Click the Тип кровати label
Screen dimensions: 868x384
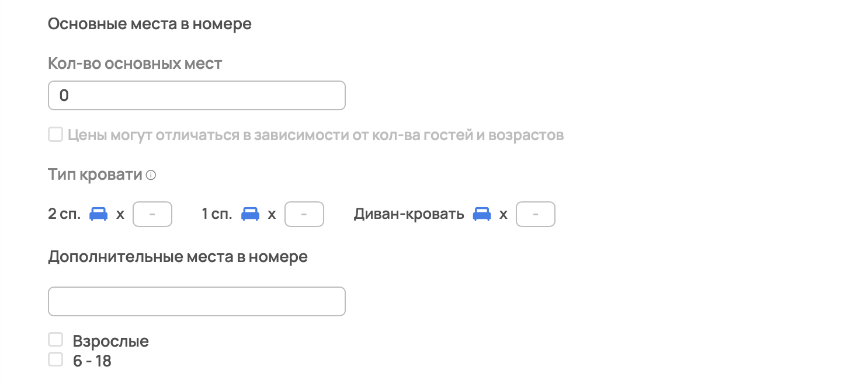95,174
